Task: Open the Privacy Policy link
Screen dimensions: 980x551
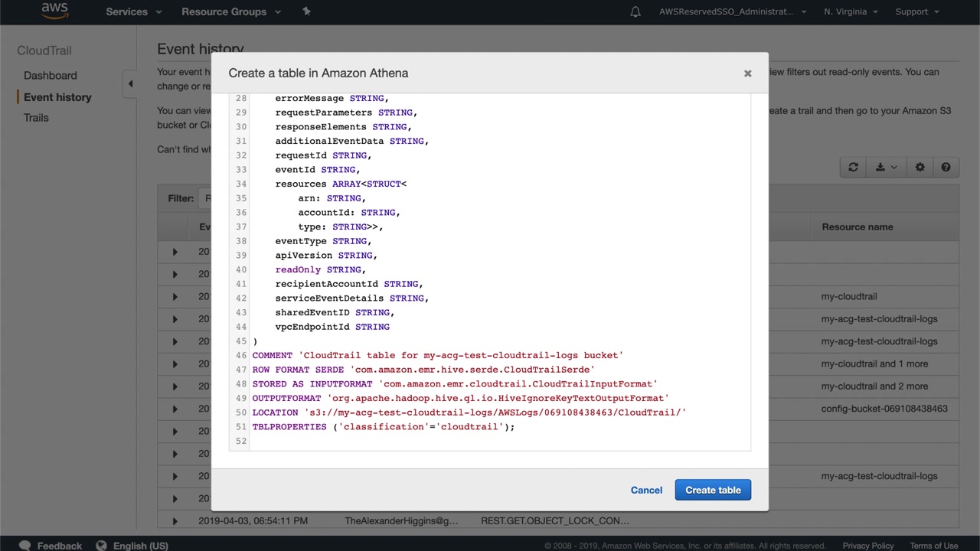Action: pos(868,546)
